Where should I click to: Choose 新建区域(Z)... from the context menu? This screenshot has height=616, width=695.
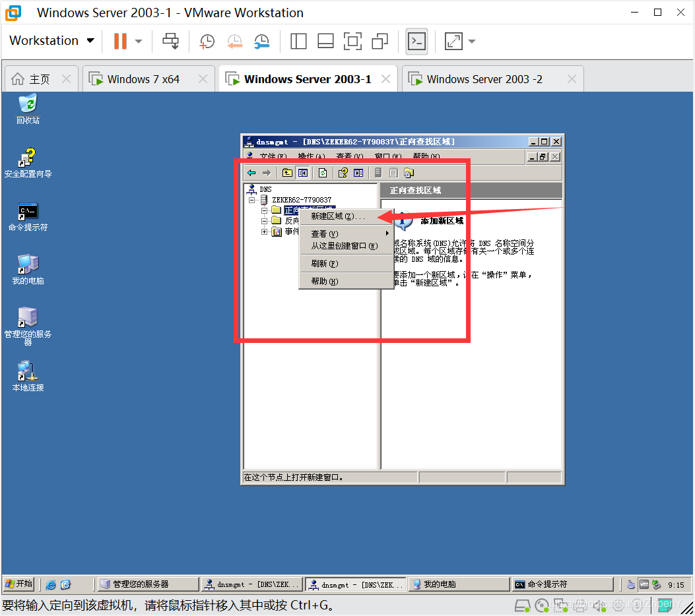346,216
